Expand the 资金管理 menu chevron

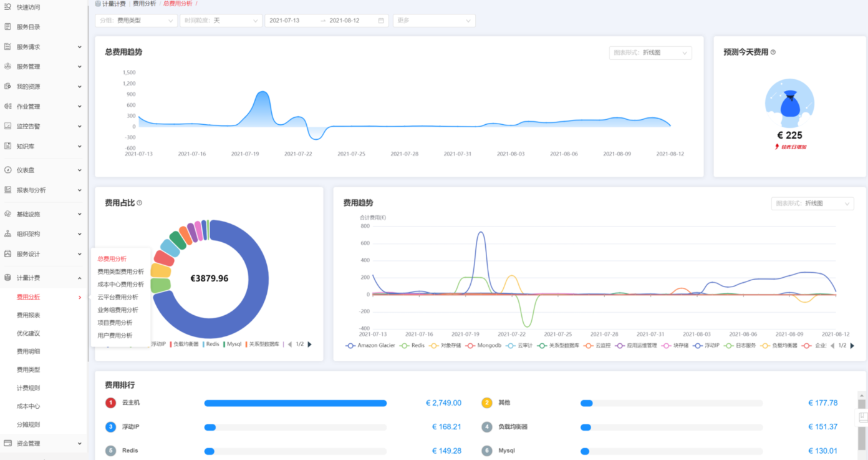[x=79, y=443]
